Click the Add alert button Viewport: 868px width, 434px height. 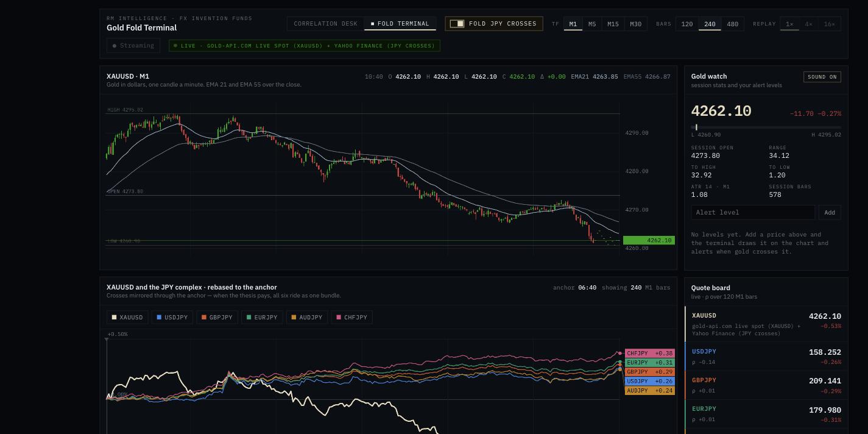coord(830,212)
